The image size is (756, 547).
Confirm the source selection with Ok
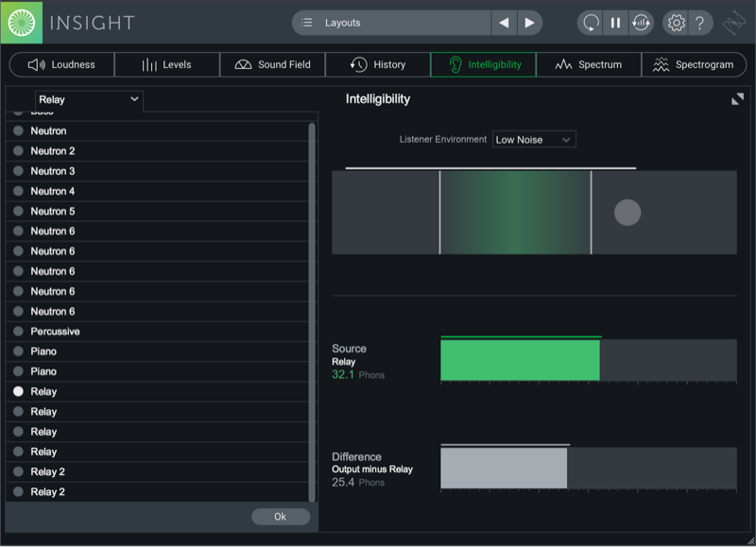[x=281, y=517]
